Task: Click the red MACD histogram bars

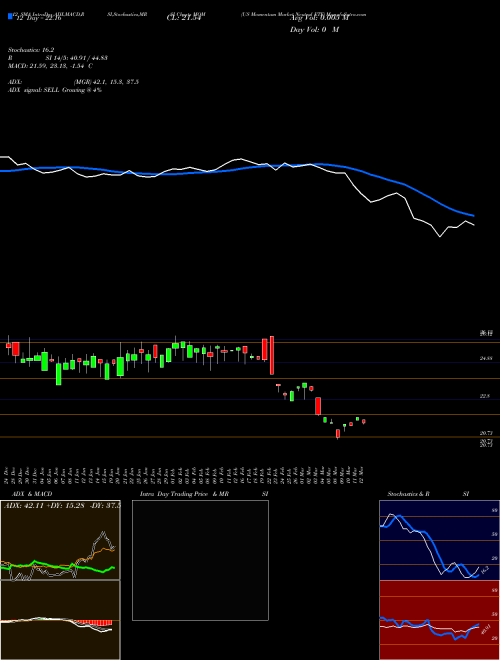Action: click(x=93, y=623)
